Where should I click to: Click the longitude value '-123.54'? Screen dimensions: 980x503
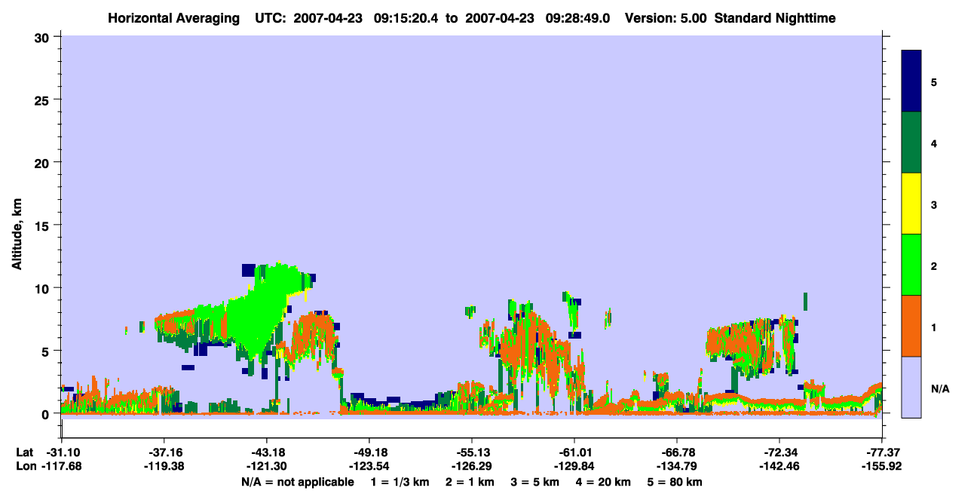point(369,467)
